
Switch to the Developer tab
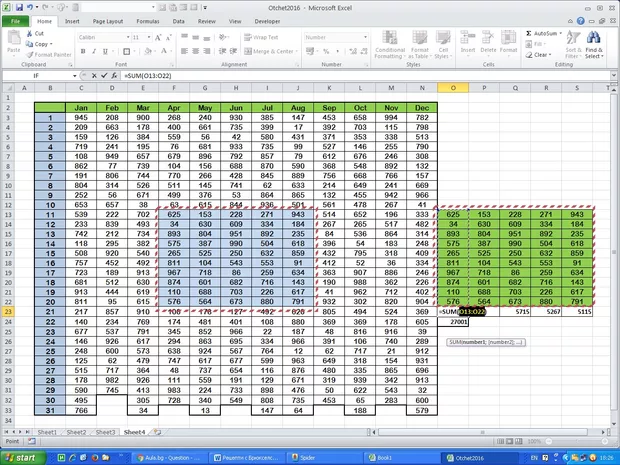click(x=267, y=21)
